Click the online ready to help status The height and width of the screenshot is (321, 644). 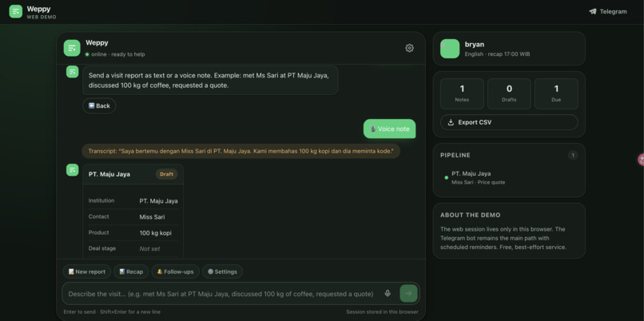115,54
